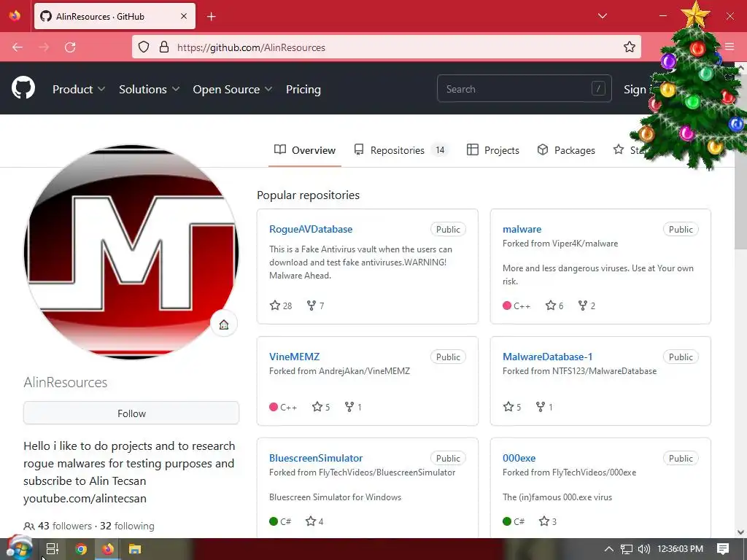Open the BluescreenSimulator repository link
Image resolution: width=747 pixels, height=560 pixels.
tap(316, 458)
